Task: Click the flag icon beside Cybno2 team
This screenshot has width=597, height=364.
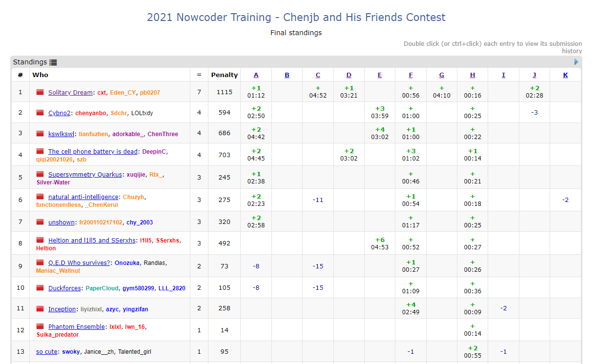Action: point(40,113)
